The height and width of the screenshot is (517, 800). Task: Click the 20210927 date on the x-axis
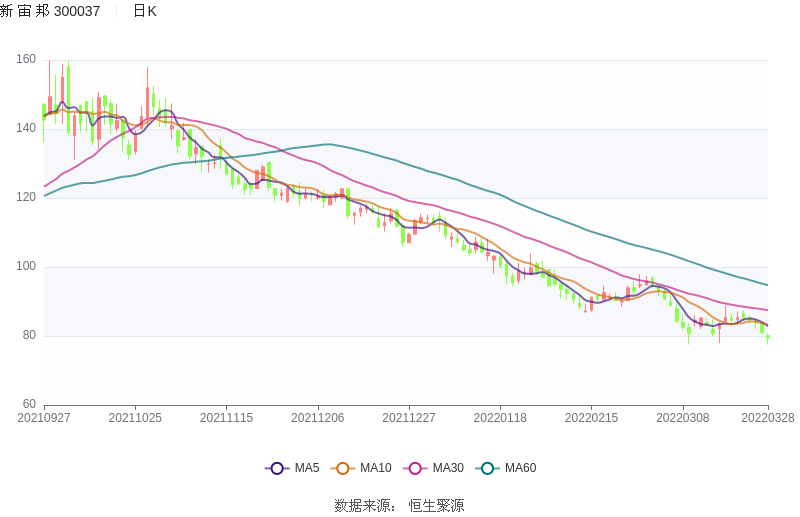[44, 418]
